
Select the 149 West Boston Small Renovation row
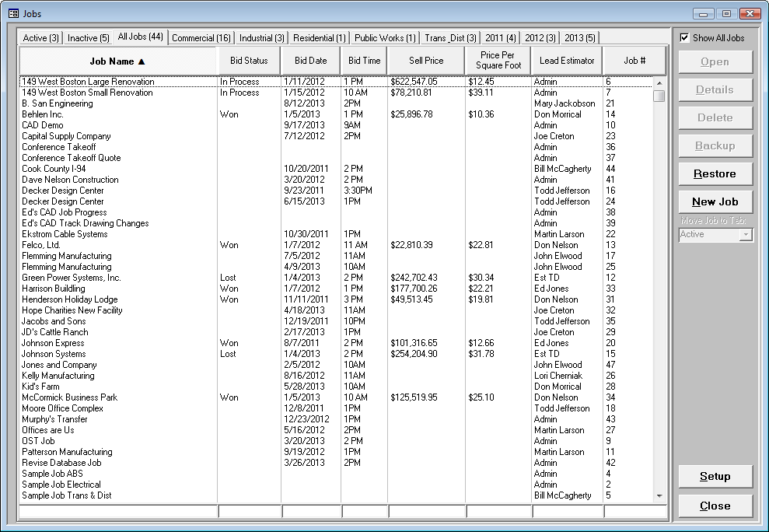(337, 93)
